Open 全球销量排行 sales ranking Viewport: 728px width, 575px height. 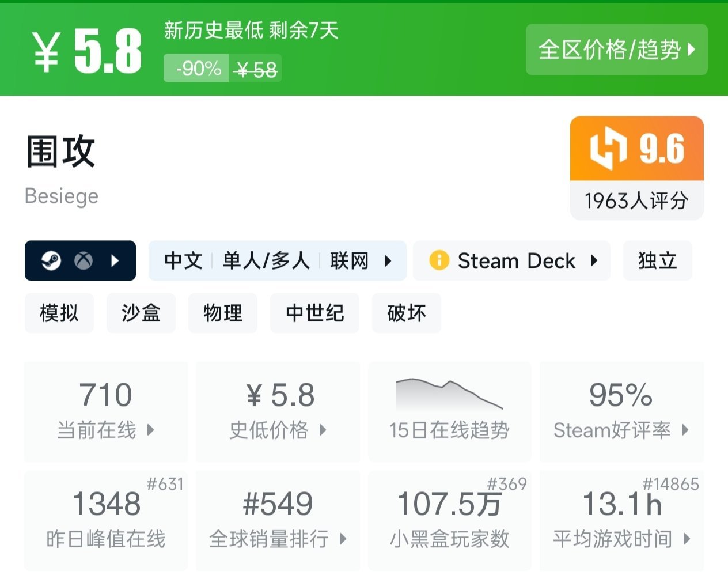coord(278,520)
